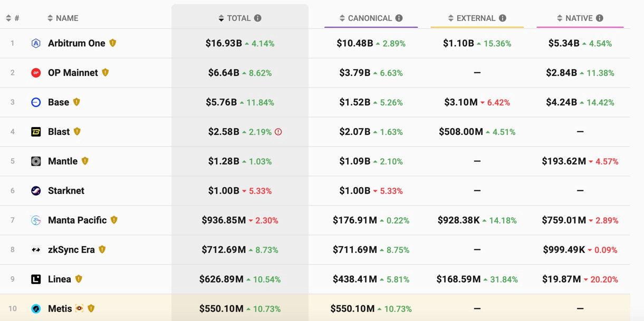Open the Mantle project link

pyautogui.click(x=63, y=161)
